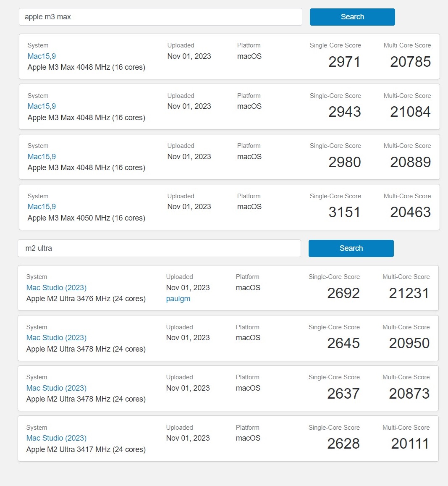The height and width of the screenshot is (486, 448).
Task: Click the 20873 multi-core score
Action: point(409,394)
